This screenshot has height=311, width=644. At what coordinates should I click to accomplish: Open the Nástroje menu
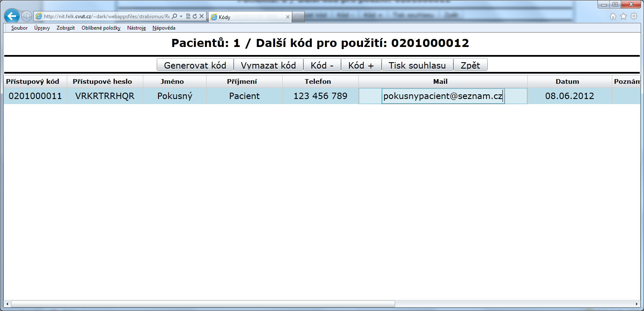[136, 28]
